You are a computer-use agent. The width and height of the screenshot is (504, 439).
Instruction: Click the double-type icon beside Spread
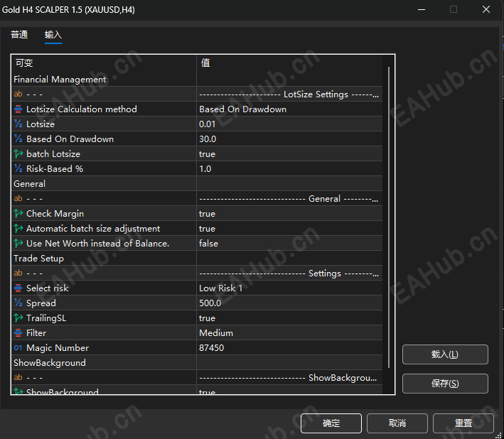coord(18,303)
